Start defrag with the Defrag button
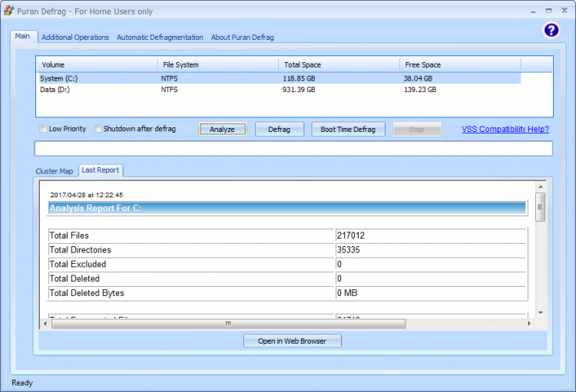This screenshot has width=576, height=392. click(280, 130)
